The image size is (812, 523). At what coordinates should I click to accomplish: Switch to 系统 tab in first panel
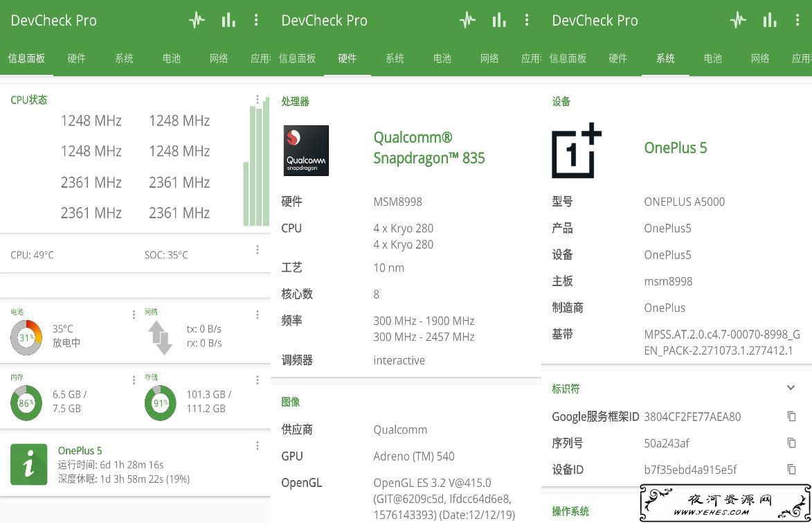[125, 58]
